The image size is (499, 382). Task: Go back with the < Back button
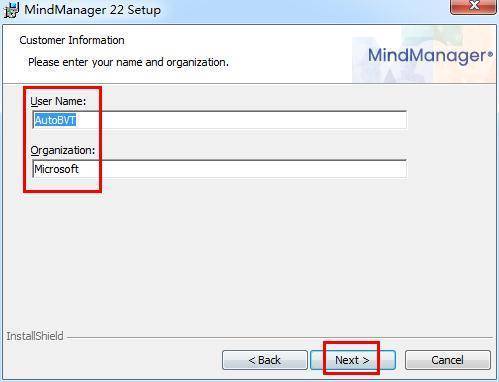tap(265, 360)
